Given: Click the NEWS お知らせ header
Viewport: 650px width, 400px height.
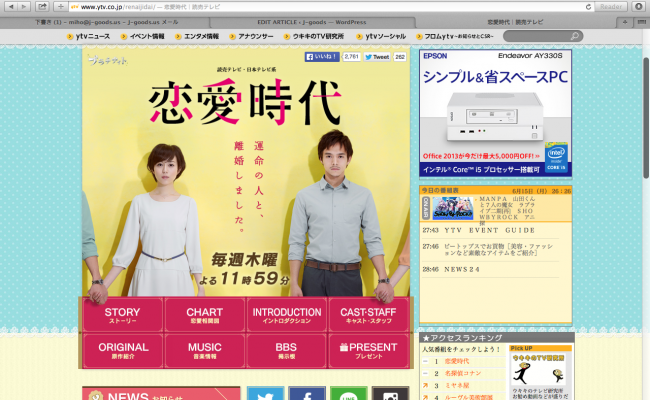Looking at the screenshot, I should (x=161, y=393).
